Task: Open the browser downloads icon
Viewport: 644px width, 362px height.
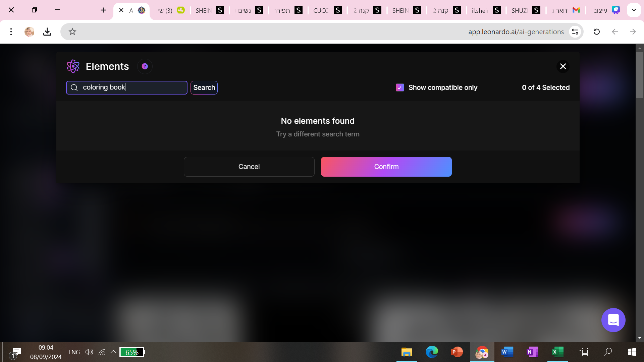Action: click(47, 32)
